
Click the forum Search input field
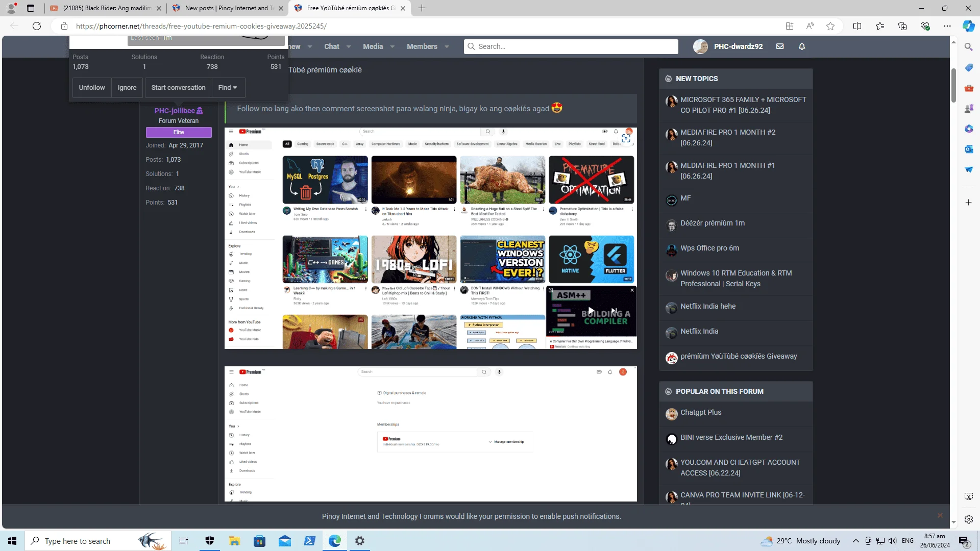pos(571,46)
